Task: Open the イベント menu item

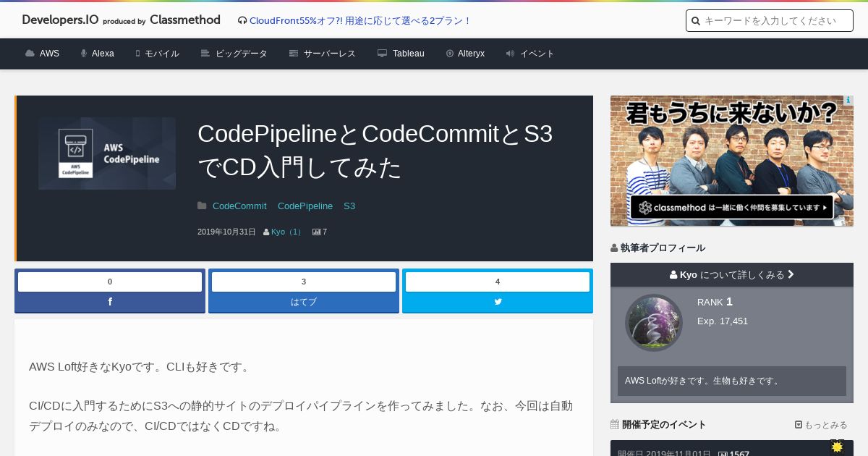Action: tap(537, 54)
